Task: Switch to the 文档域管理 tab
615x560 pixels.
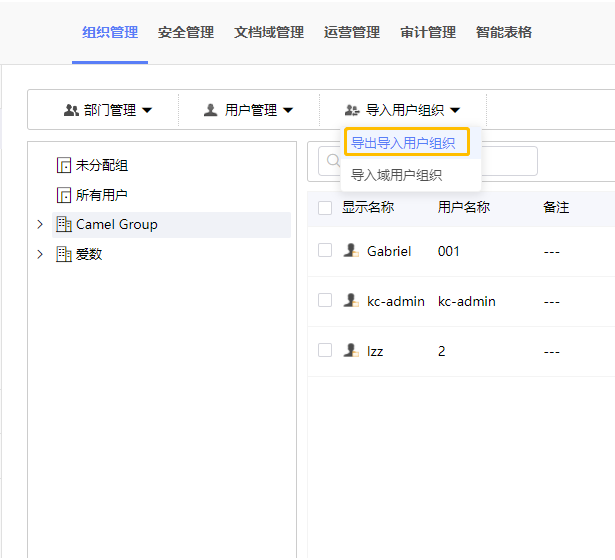Action: (269, 32)
